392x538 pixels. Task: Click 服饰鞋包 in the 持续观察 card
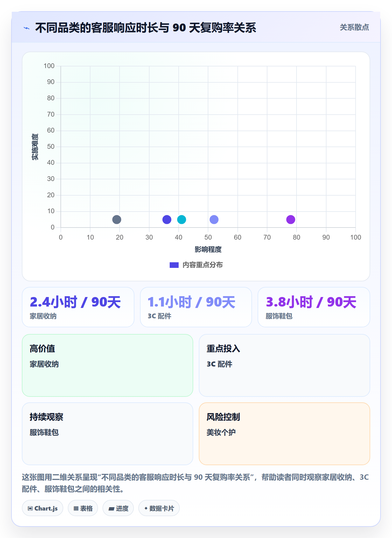(44, 433)
